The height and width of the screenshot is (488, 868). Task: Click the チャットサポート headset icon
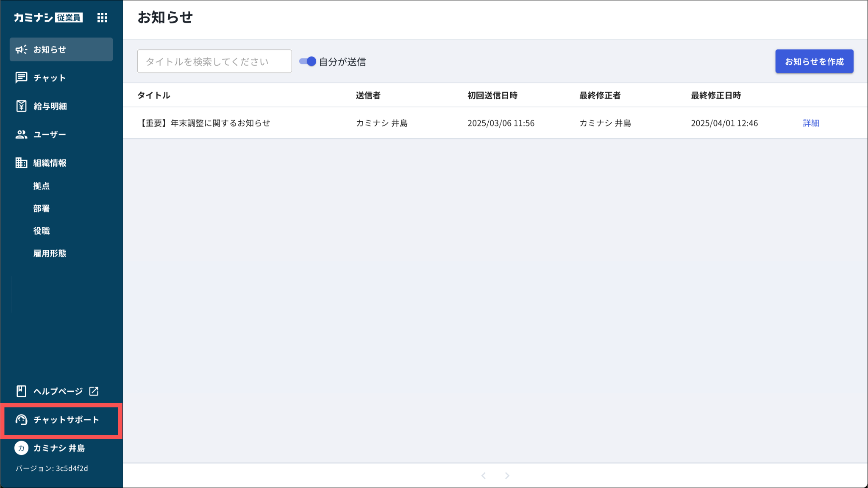pos(21,420)
